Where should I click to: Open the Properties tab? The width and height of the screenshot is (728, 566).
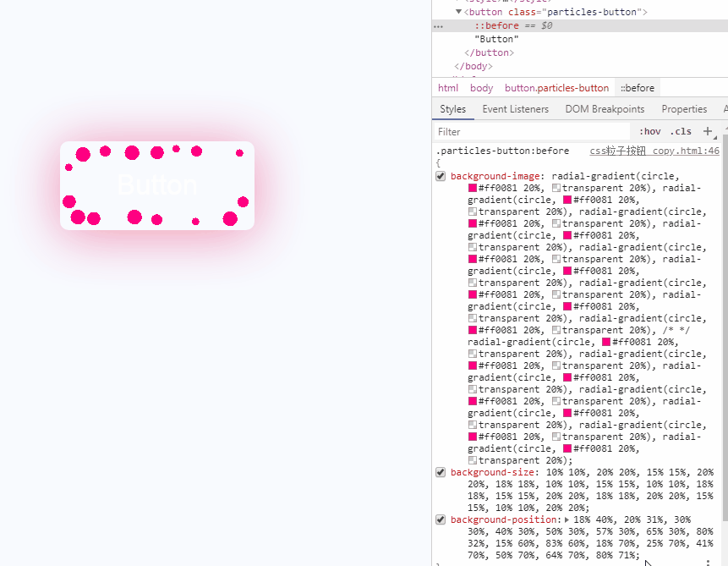[x=684, y=109]
